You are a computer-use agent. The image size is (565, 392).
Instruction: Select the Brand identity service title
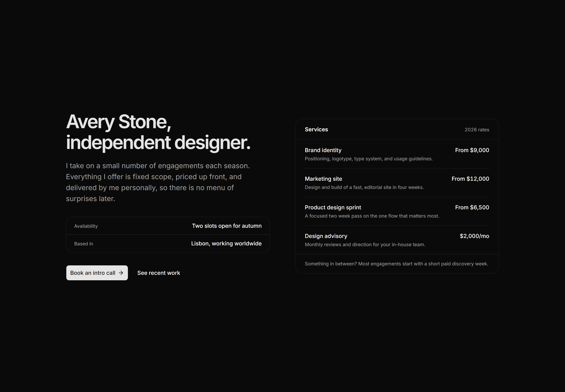(323, 150)
